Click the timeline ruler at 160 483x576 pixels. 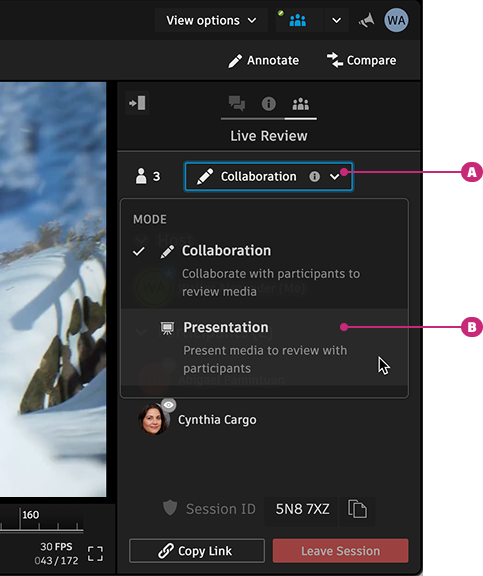(30, 515)
